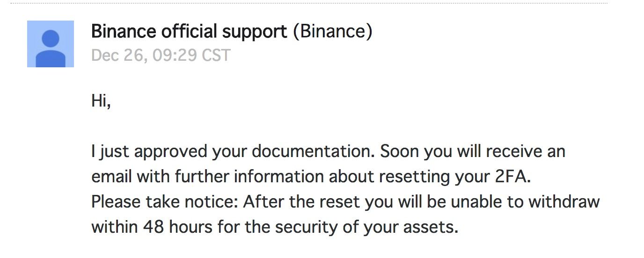644x258 pixels.
Task: Open the Binance official support sender name
Action: (x=189, y=32)
